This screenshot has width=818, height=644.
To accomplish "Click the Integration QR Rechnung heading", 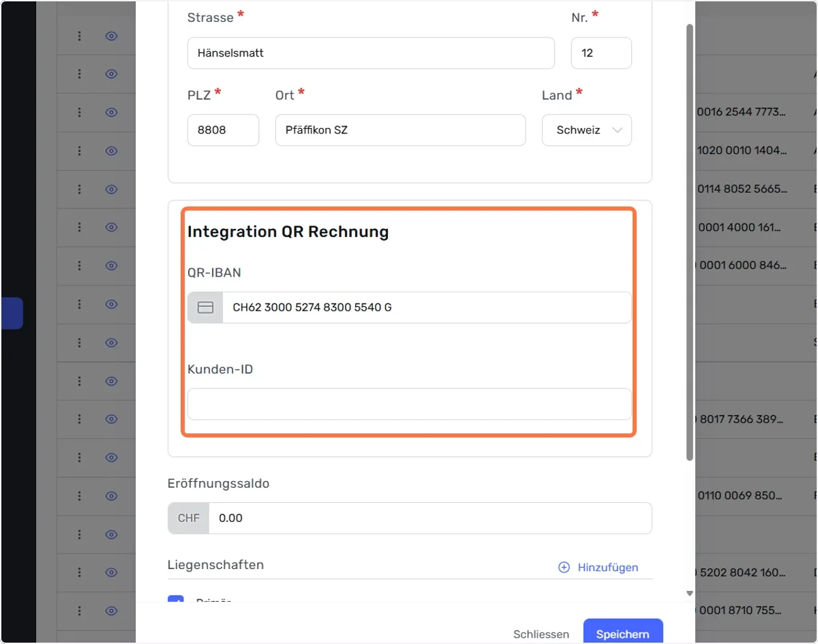I will coord(288,232).
